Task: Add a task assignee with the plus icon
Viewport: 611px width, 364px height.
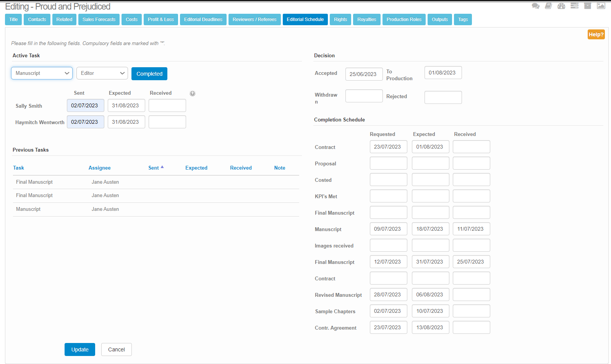Action: [x=193, y=93]
